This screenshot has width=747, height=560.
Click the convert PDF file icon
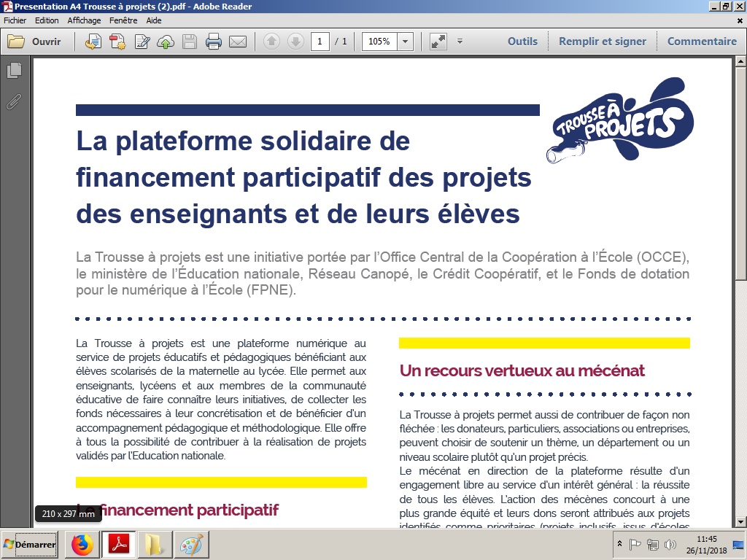click(117, 42)
